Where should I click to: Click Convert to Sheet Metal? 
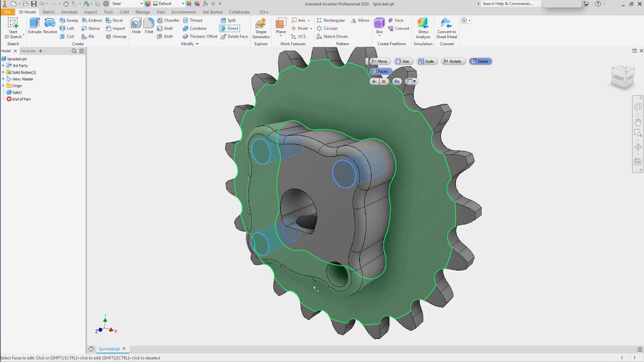(446, 28)
